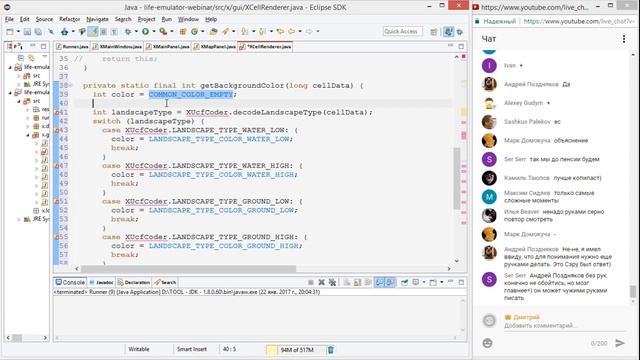
Task: Click the Writable status bar entry
Action: (139, 349)
